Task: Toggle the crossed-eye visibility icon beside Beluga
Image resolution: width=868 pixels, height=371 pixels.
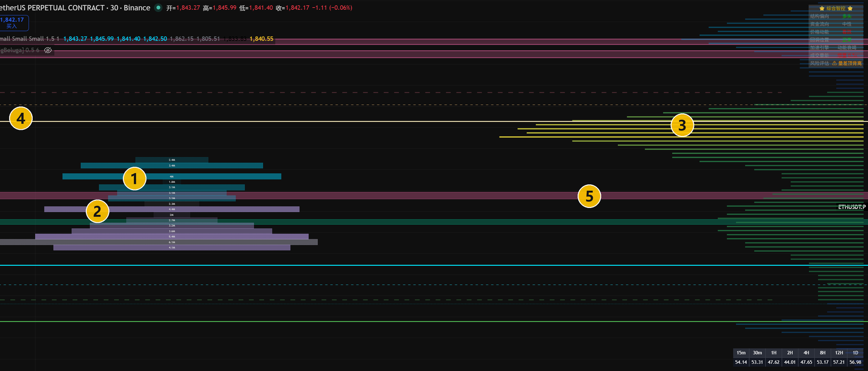Action: (48, 50)
